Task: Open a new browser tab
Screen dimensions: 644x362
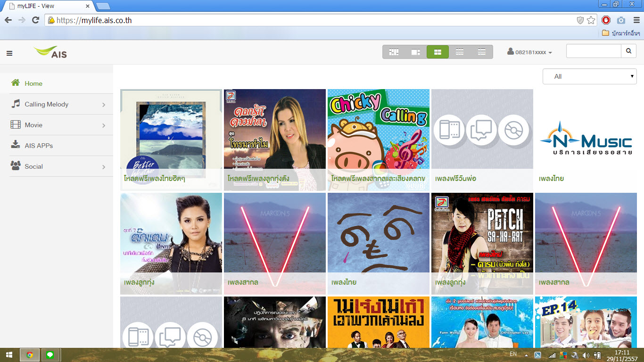Action: pos(103,6)
